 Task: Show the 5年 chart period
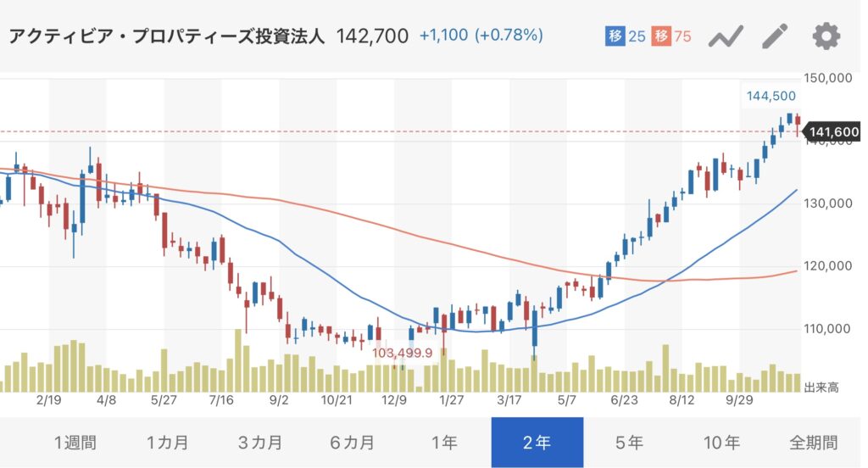tap(629, 443)
